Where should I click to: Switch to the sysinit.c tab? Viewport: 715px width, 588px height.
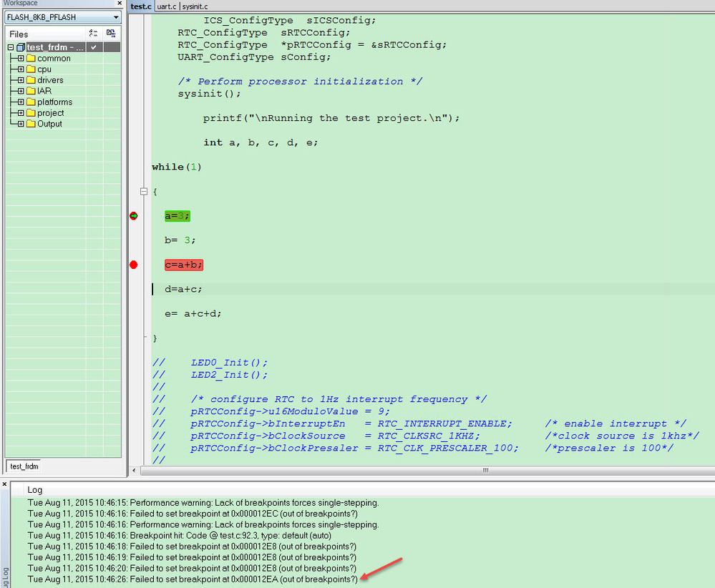[195, 6]
